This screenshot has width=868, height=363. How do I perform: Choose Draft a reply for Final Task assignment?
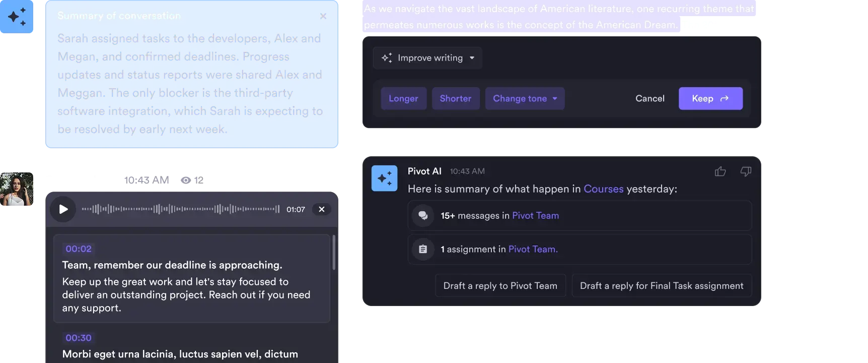(x=662, y=286)
